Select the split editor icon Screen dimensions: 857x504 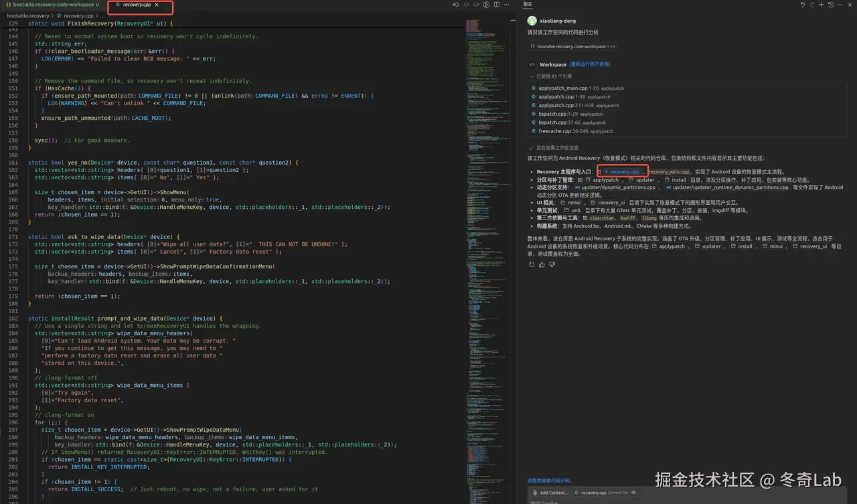(x=495, y=4)
